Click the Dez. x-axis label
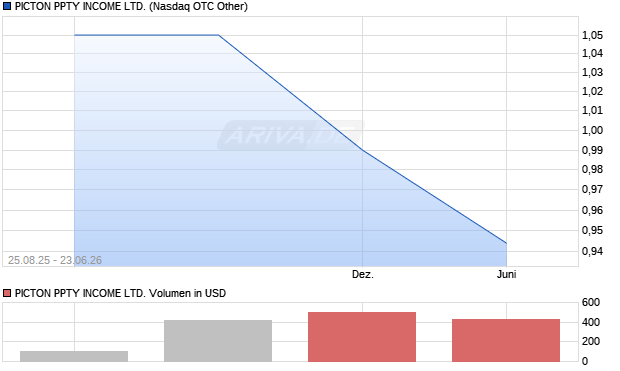Image resolution: width=620 pixels, height=371 pixels. 363,274
